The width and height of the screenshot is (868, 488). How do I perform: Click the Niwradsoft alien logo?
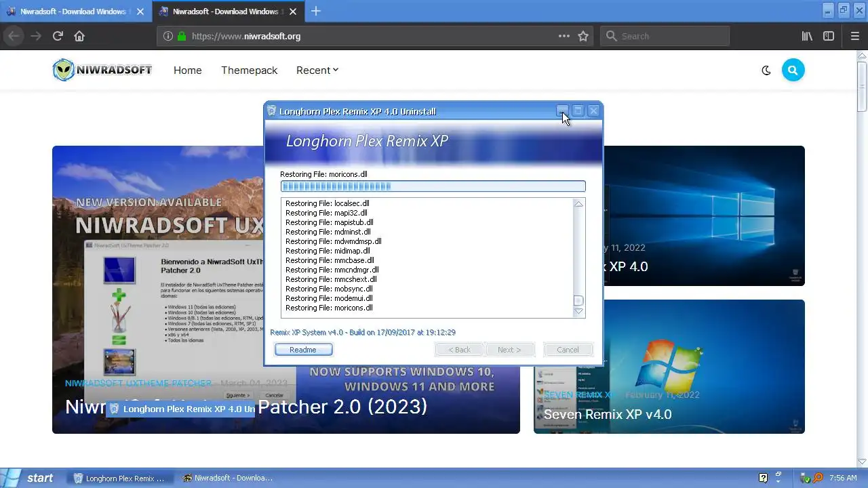(x=102, y=70)
